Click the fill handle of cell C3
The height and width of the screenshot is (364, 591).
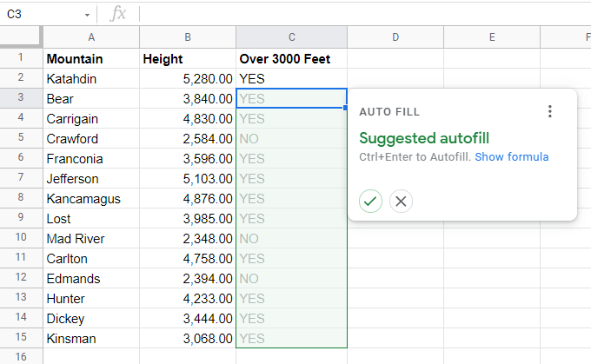coord(347,109)
